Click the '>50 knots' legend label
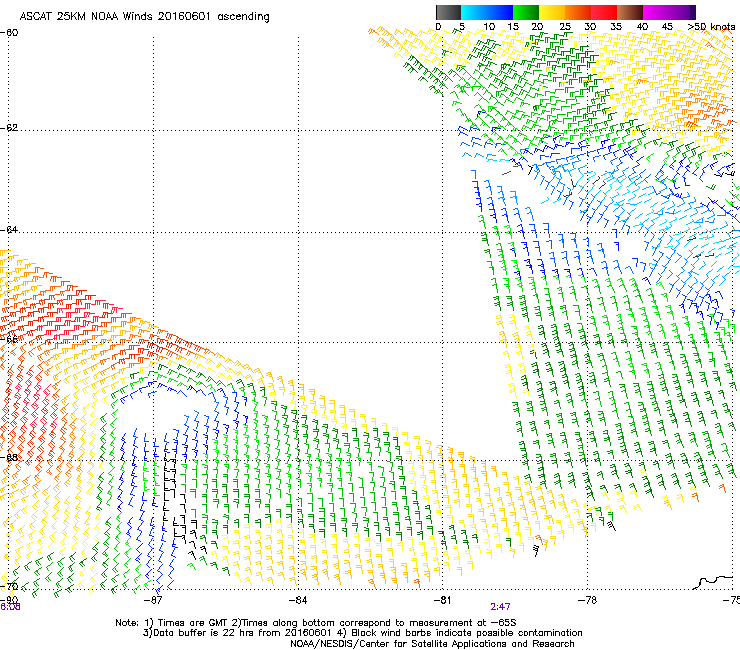 711,27
